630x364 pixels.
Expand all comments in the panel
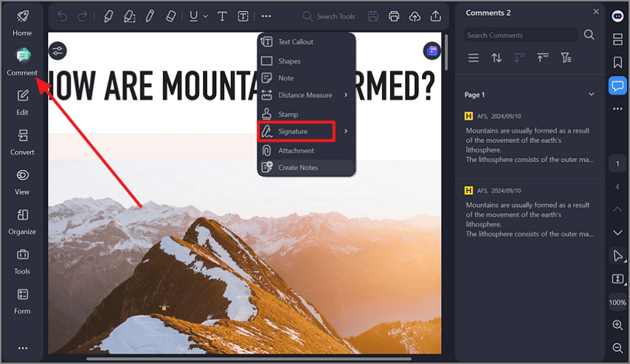pos(519,58)
